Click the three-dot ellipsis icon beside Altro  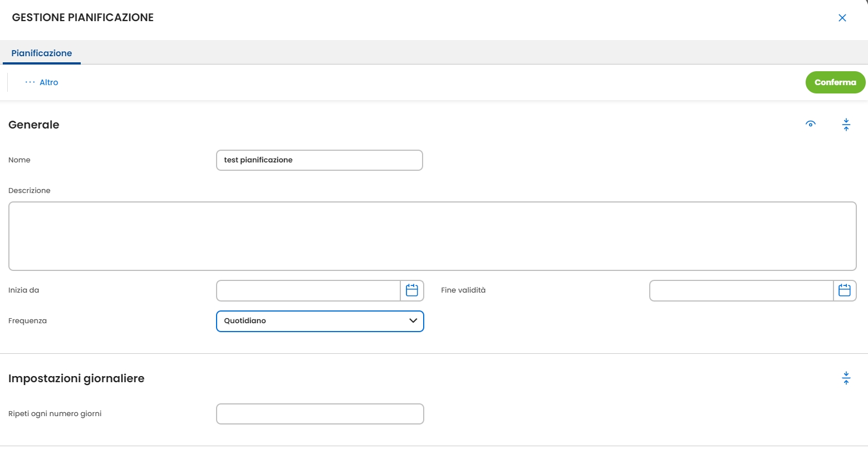tap(30, 82)
